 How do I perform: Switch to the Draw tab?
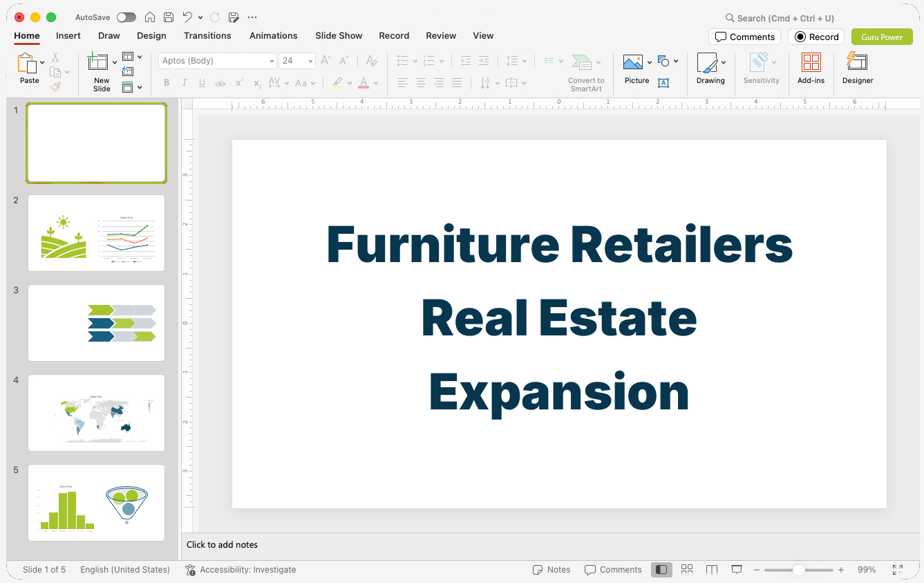click(x=109, y=35)
